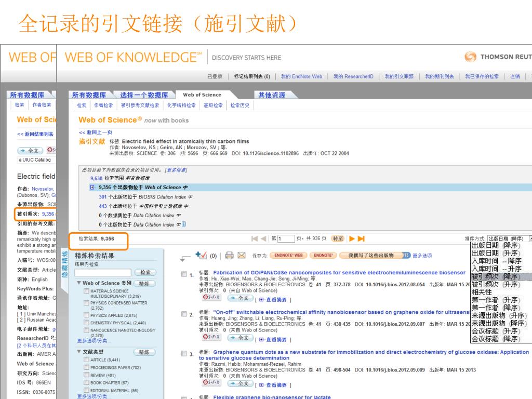Go to previous results page arrow

(263, 239)
